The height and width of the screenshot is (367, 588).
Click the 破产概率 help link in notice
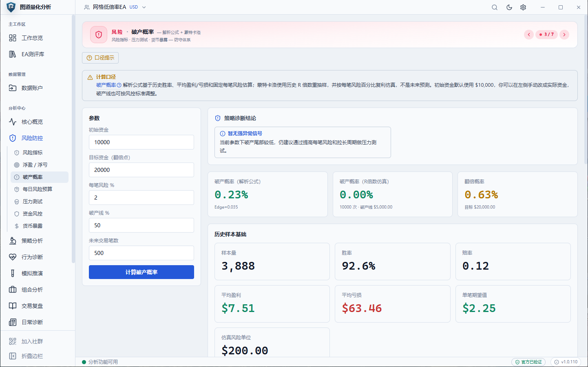pos(108,85)
